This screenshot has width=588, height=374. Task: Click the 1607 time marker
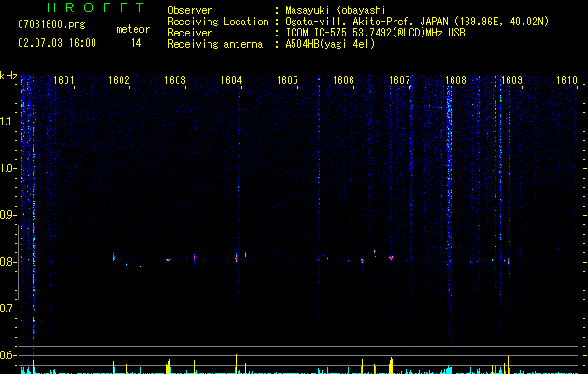click(x=399, y=80)
